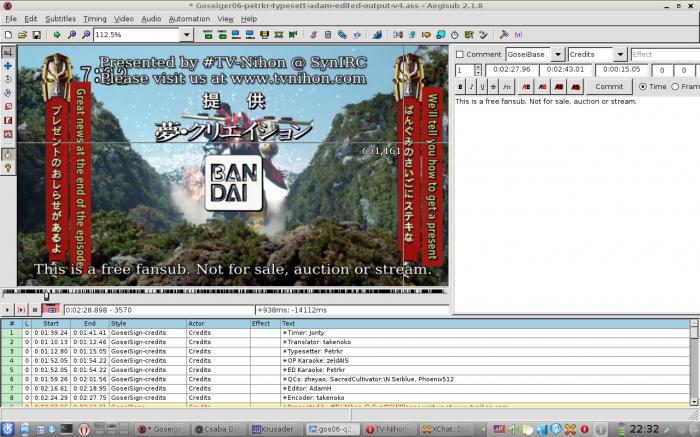The height and width of the screenshot is (437, 700).
Task: Select the scale subtitle video tool
Action: (8, 107)
